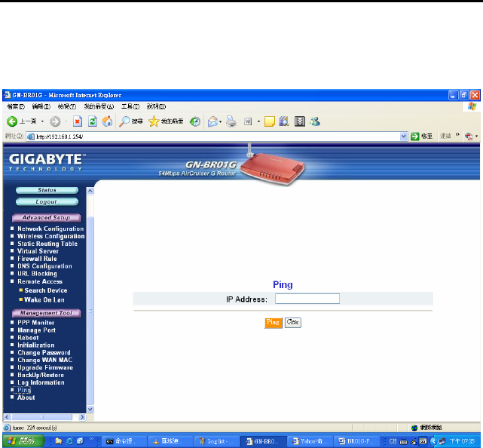Click the Management Tool header
The width and height of the screenshot is (483, 448).
pyautogui.click(x=47, y=313)
